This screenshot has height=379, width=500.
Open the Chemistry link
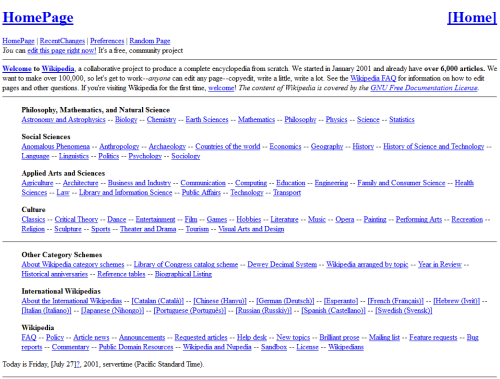click(x=161, y=120)
